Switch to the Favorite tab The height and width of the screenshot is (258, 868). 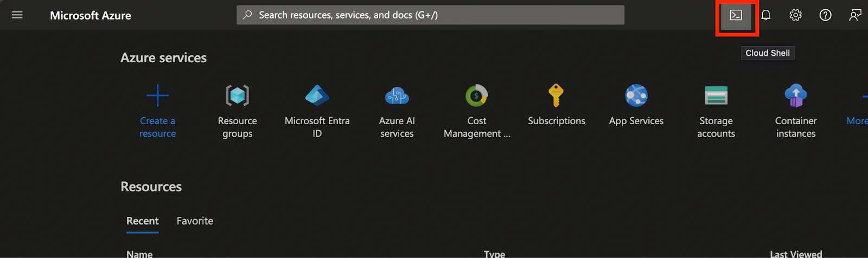pyautogui.click(x=195, y=221)
